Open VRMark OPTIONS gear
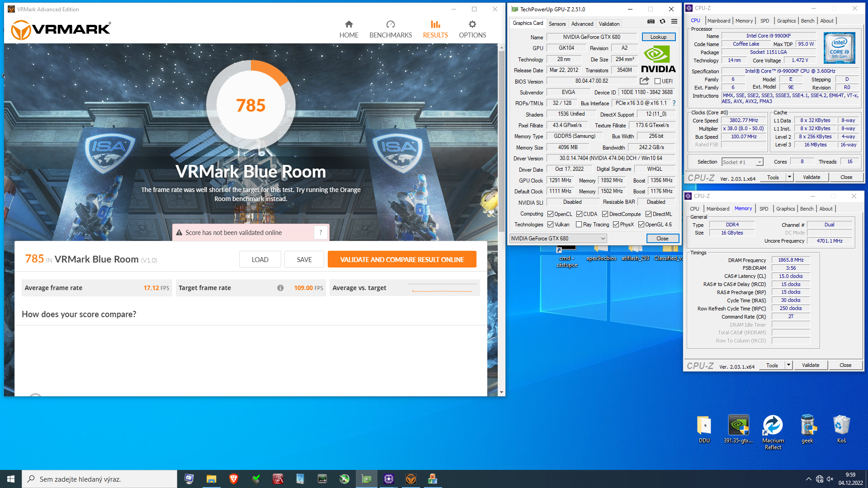The width and height of the screenshot is (868, 488). coord(472,29)
